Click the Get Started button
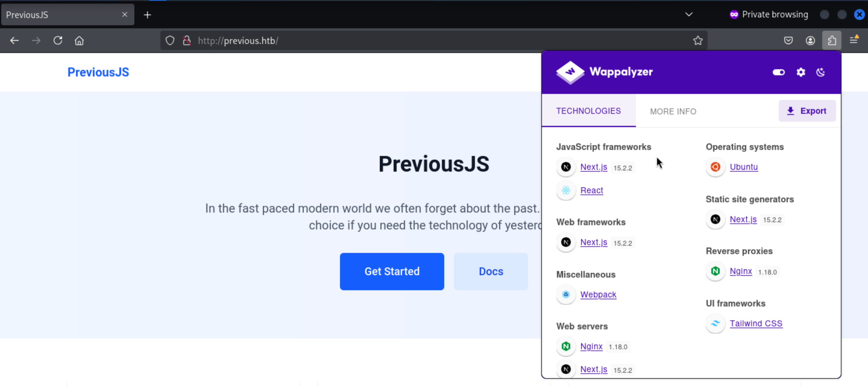This screenshot has width=868, height=386. pos(392,271)
